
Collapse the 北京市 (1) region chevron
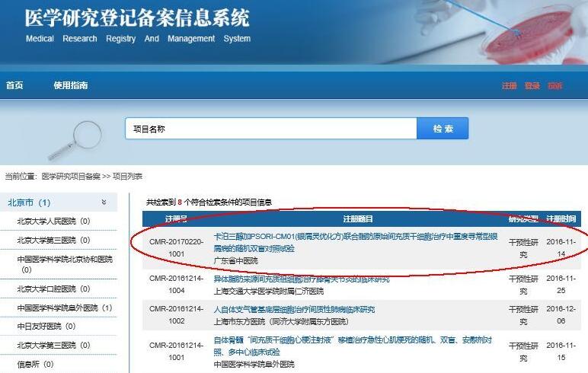point(104,202)
